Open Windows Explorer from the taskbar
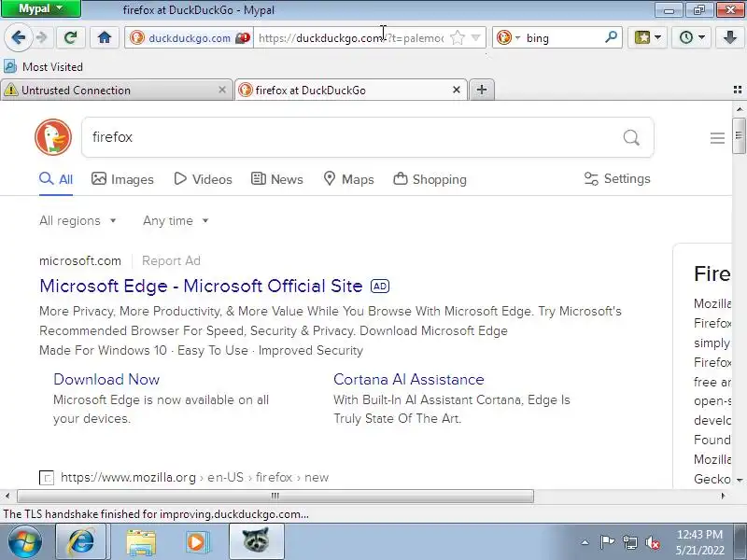 coord(141,542)
